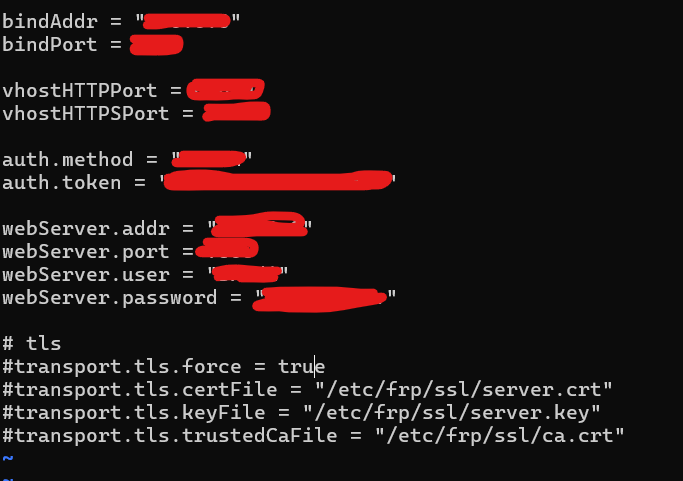This screenshot has height=481, width=683.
Task: Click the bindAddr setting name
Action: pos(50,21)
